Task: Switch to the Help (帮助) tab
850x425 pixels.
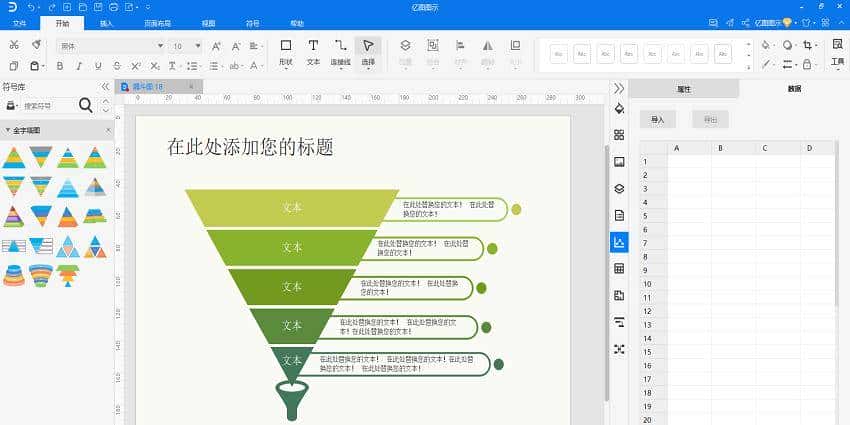Action: pos(297,23)
